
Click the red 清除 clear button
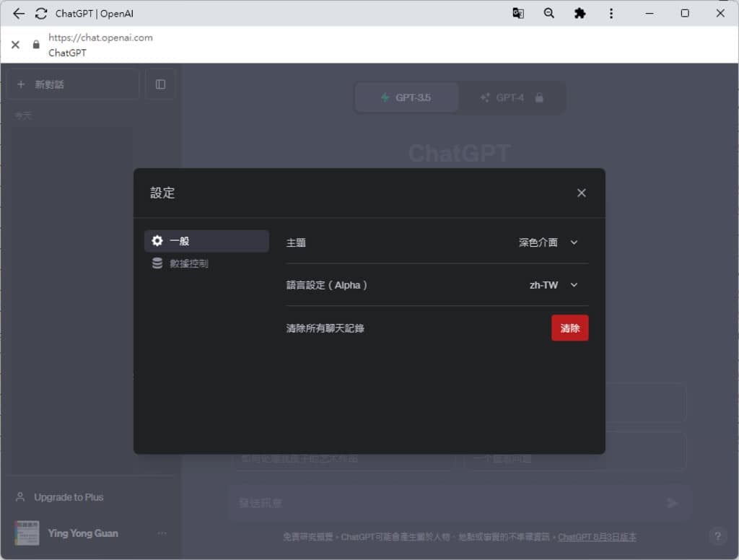click(569, 328)
